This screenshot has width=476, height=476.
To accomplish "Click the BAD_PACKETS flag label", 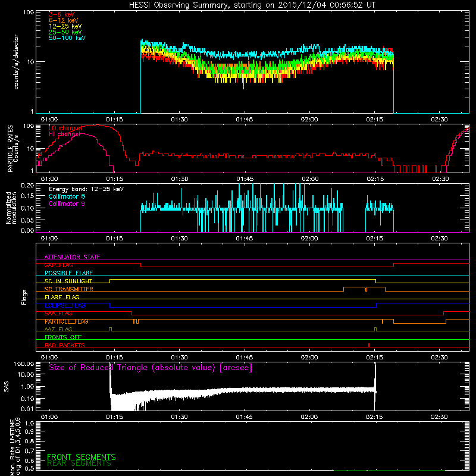I will (65, 345).
